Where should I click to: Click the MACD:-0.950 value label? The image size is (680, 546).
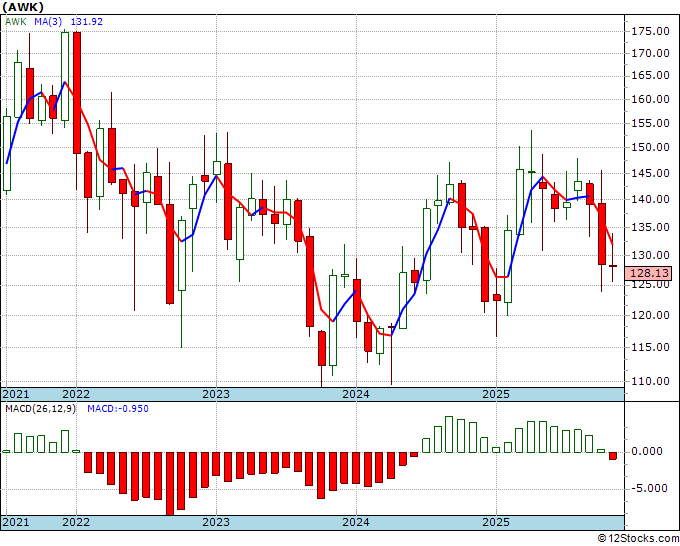pos(118,409)
